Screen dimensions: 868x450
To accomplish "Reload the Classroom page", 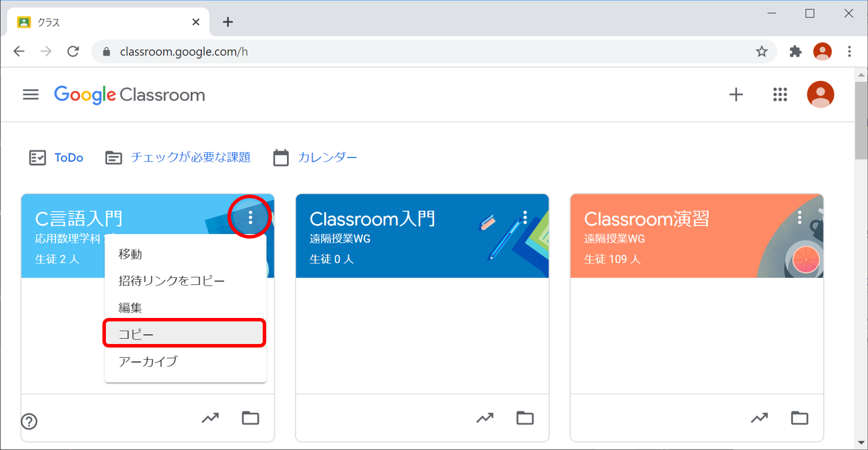I will [x=73, y=52].
